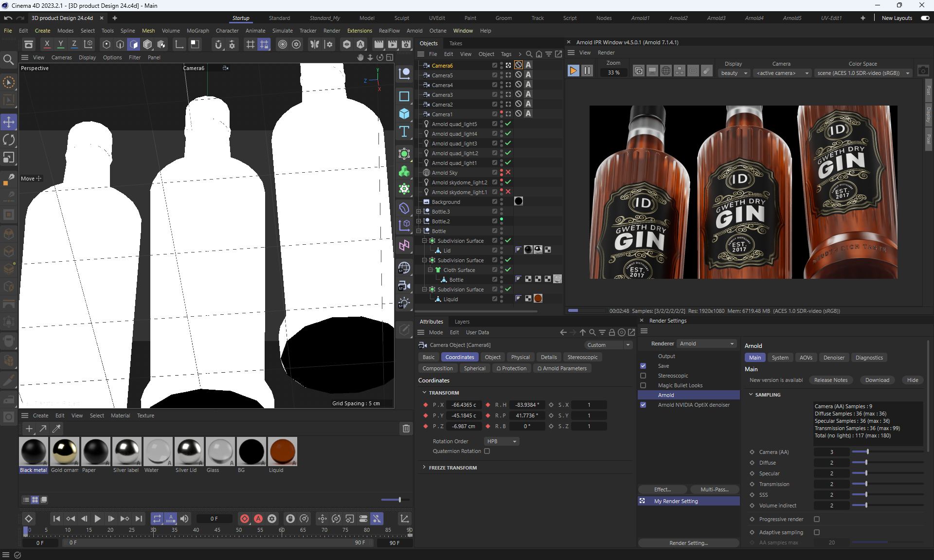This screenshot has height=560, width=934.
Task: Start the Arnold IPR render play button
Action: (x=573, y=71)
